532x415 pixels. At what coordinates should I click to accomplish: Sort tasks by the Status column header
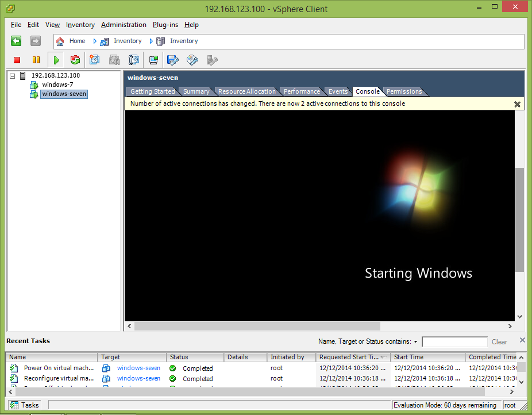click(195, 357)
